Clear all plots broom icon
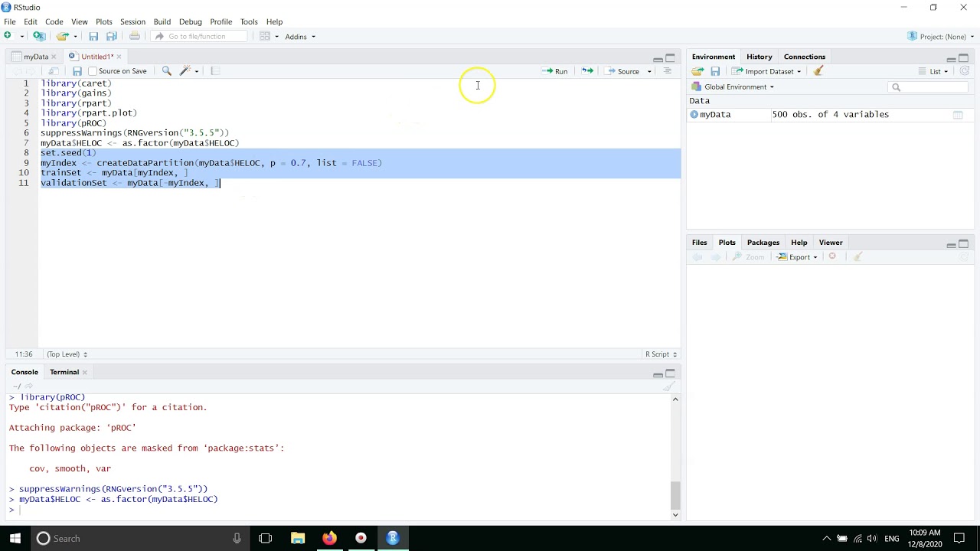The width and height of the screenshot is (980, 551). [x=857, y=257]
